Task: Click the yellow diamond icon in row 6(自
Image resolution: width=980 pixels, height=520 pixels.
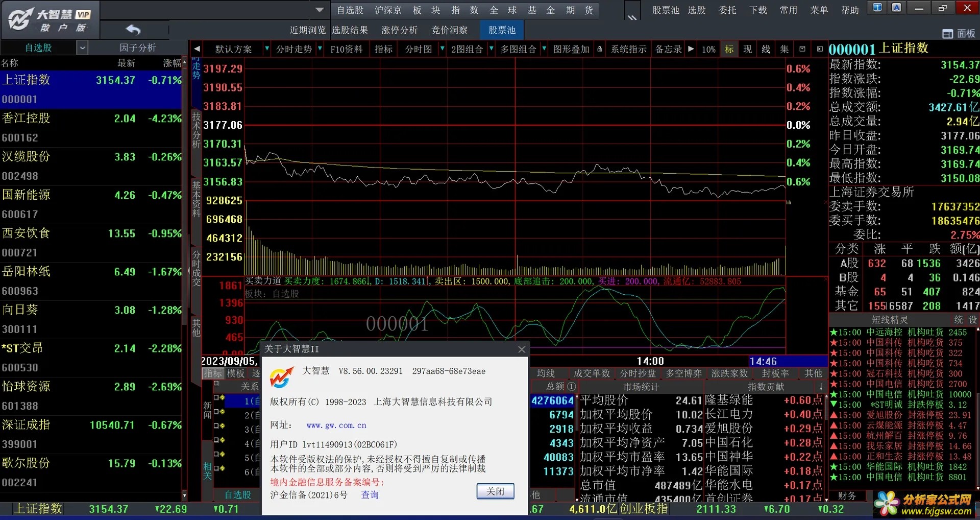Action: [x=222, y=468]
